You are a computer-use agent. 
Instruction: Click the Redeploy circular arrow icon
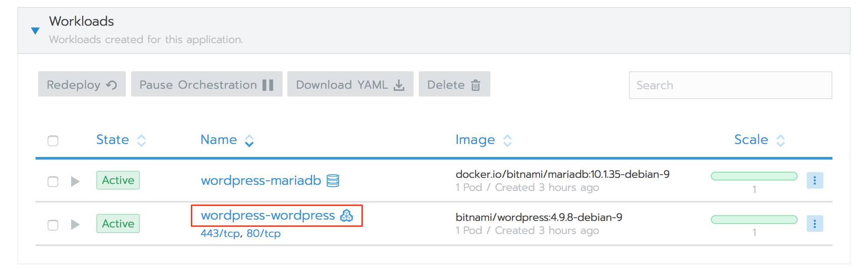tap(112, 85)
